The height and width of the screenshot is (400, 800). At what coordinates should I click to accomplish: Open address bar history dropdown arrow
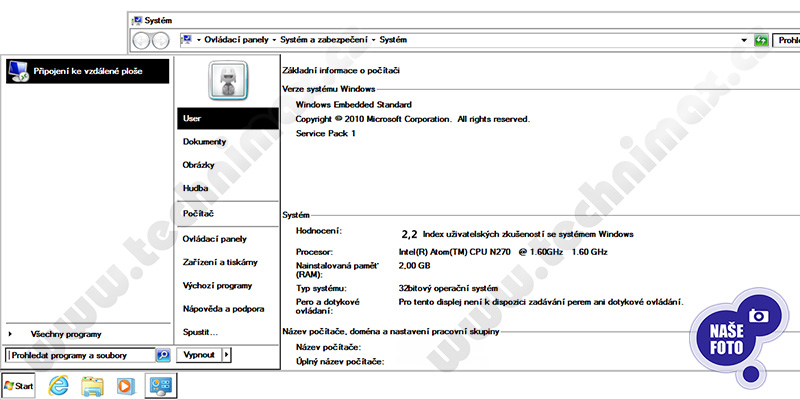744,40
